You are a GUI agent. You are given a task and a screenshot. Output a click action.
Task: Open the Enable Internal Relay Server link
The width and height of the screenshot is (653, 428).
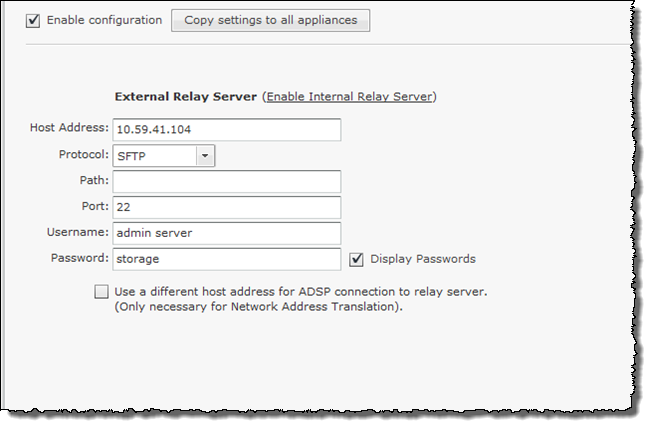pos(349,97)
